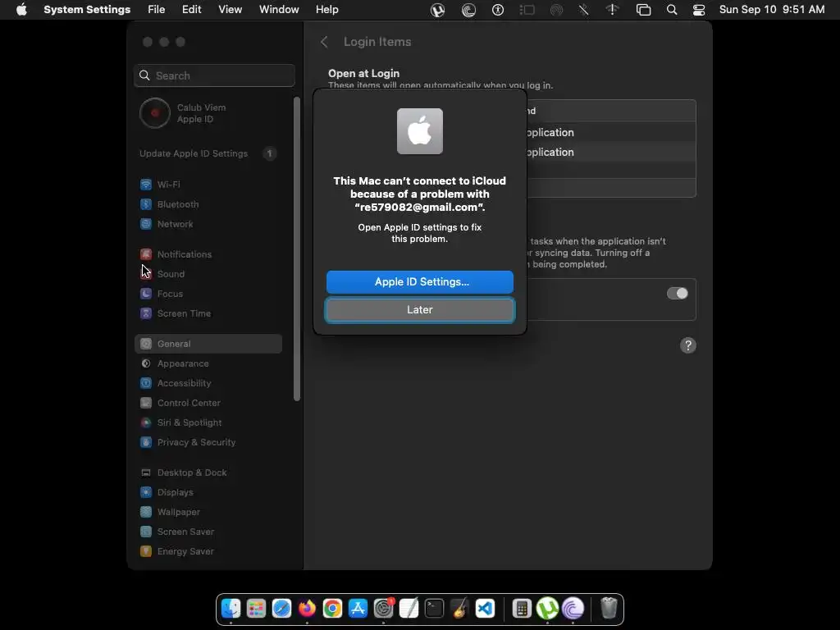Open BitTorrent from the Dock
Screen dimensions: 840x630
click(x=573, y=609)
